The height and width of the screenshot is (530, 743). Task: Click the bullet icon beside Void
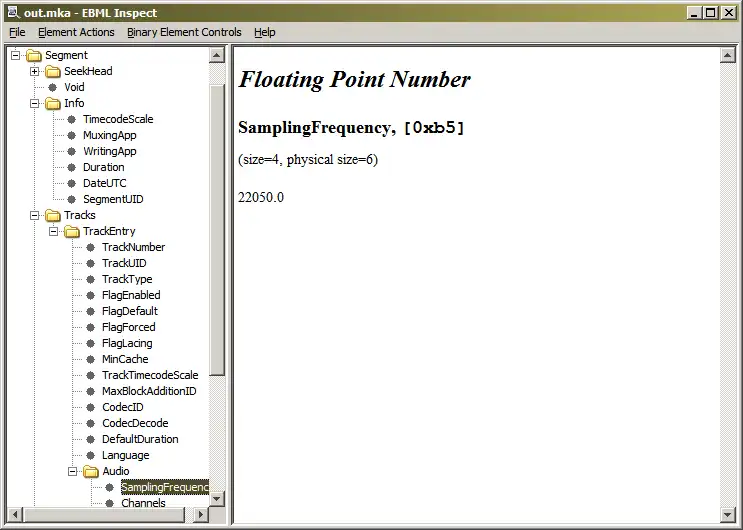(53, 87)
